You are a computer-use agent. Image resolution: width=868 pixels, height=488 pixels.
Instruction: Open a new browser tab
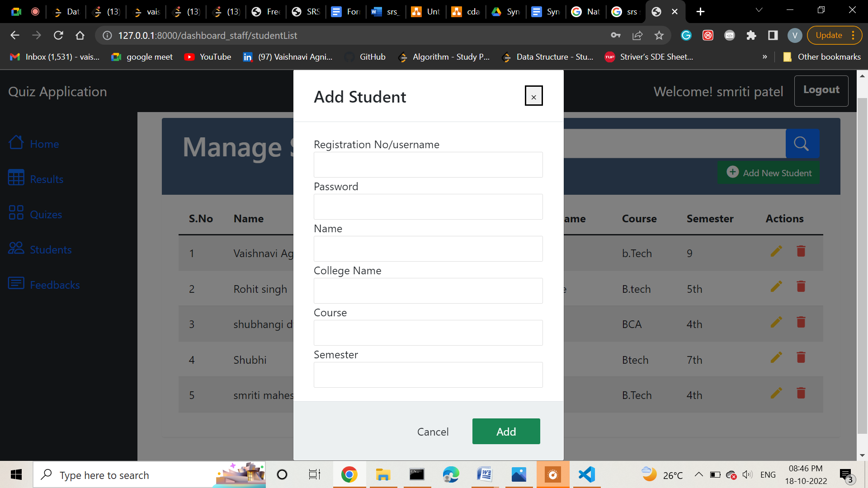coord(700,12)
